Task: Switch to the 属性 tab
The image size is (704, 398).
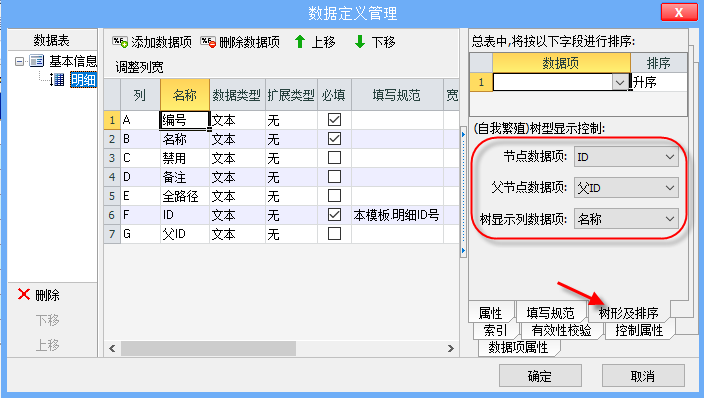Action: pyautogui.click(x=490, y=313)
